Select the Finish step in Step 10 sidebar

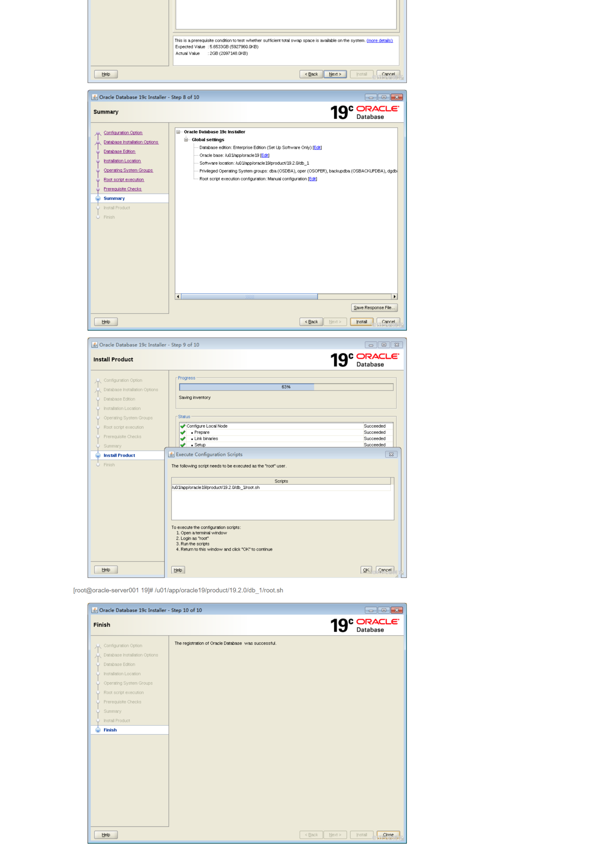tap(110, 730)
